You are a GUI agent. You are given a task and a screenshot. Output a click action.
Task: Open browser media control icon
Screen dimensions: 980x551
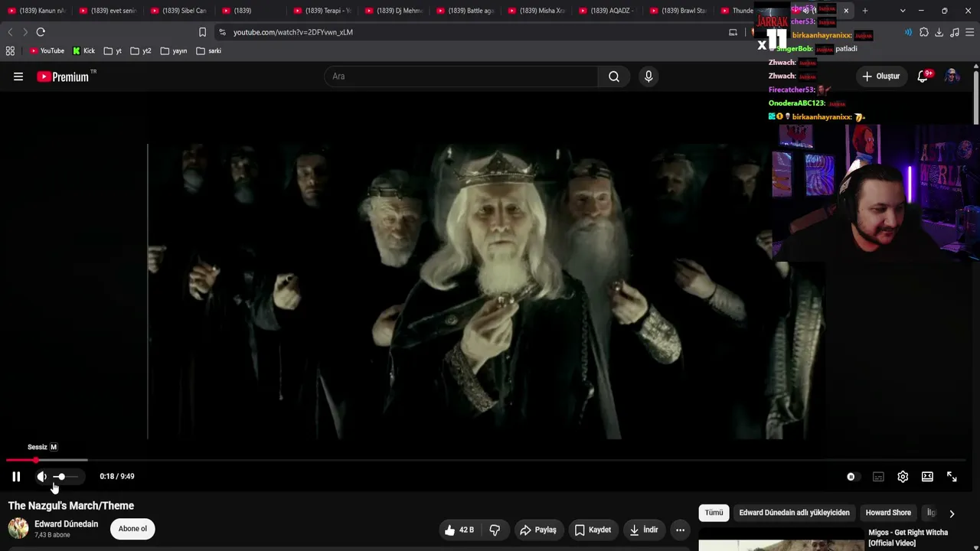tap(955, 32)
